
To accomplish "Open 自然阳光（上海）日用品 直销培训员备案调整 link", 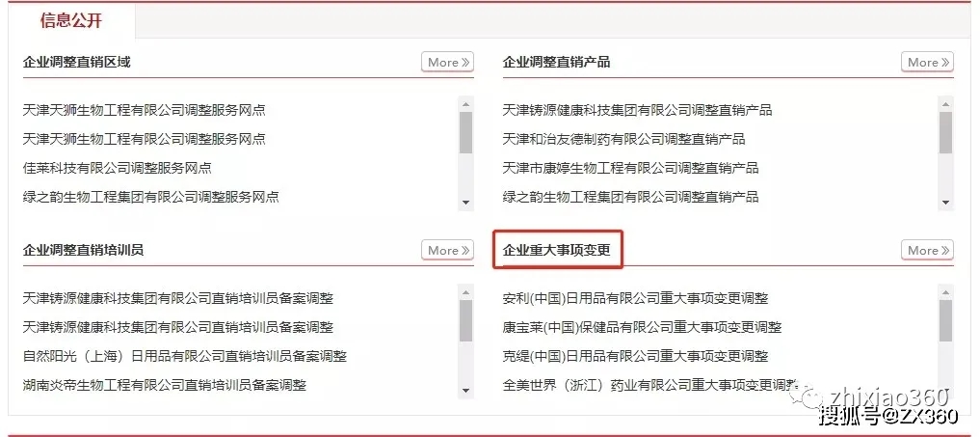I will point(184,356).
